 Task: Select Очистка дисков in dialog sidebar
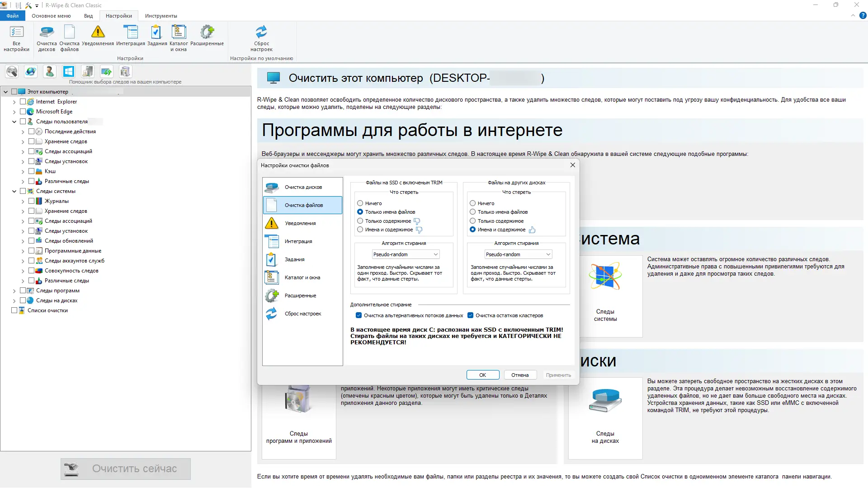[303, 187]
